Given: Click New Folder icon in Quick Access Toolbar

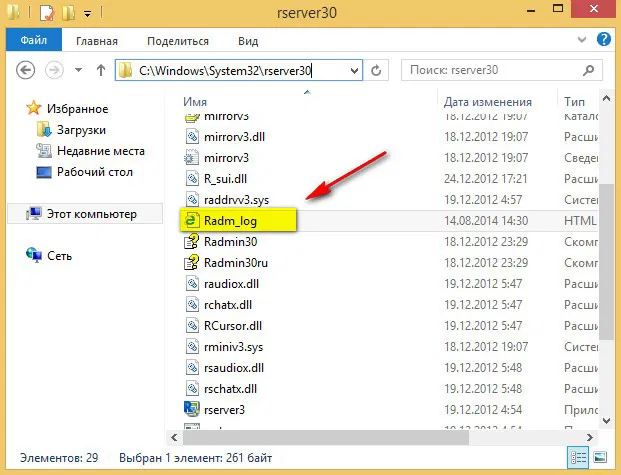Looking at the screenshot, I should 69,13.
